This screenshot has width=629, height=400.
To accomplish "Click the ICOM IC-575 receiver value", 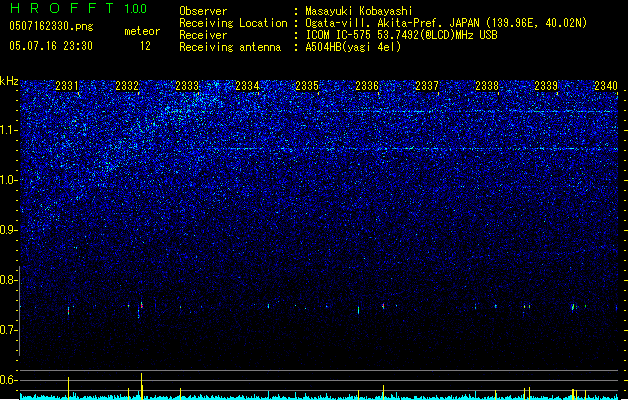I will pyautogui.click(x=401, y=35).
